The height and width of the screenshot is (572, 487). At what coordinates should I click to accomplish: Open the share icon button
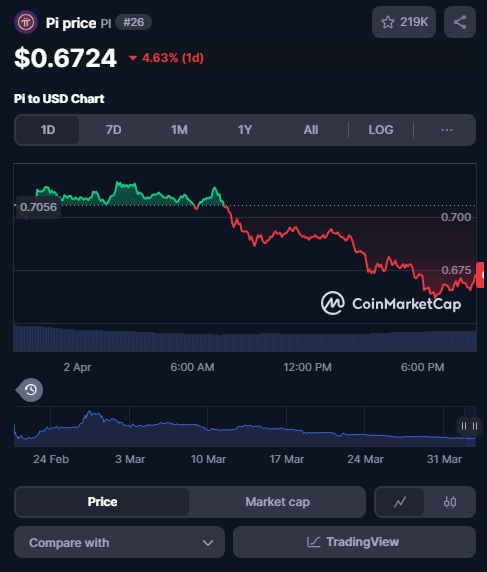(x=460, y=22)
